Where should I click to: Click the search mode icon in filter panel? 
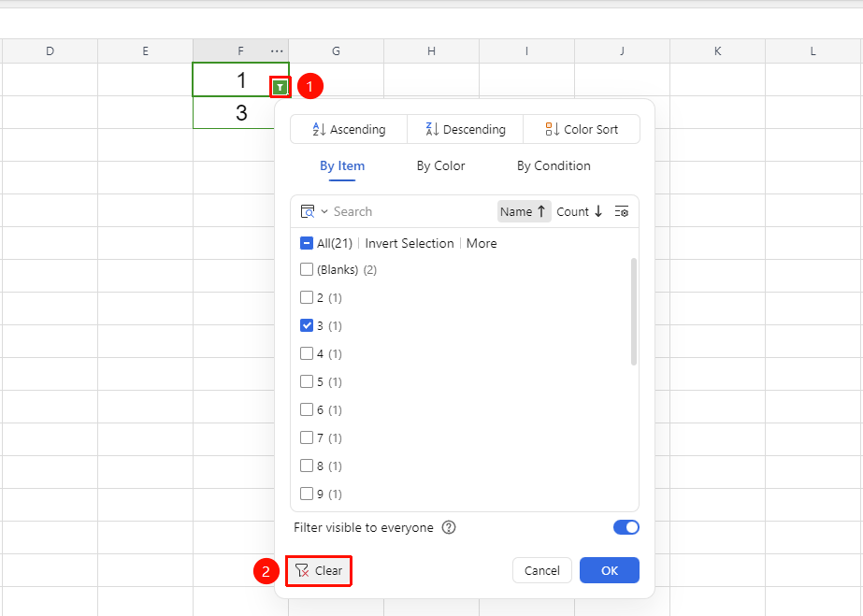pos(307,212)
